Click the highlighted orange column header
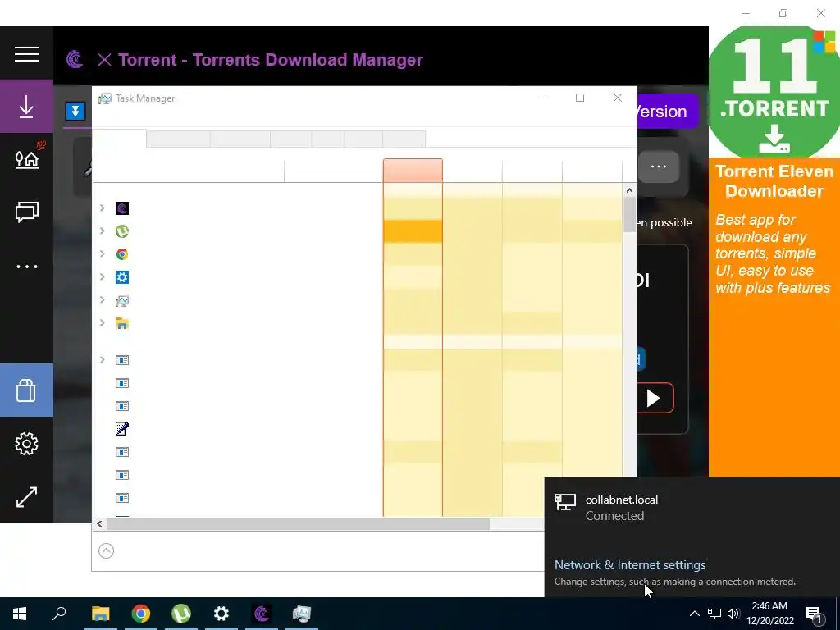This screenshot has height=630, width=840. point(413,171)
